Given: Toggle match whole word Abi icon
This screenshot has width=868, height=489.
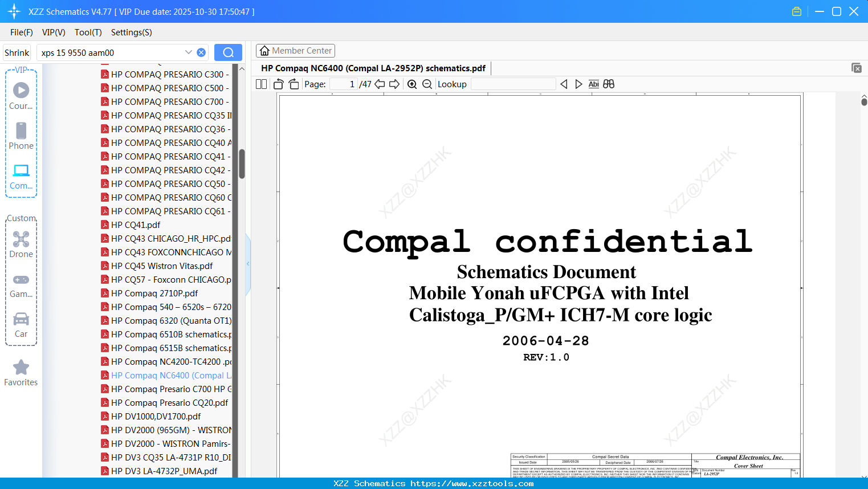Looking at the screenshot, I should (x=593, y=84).
